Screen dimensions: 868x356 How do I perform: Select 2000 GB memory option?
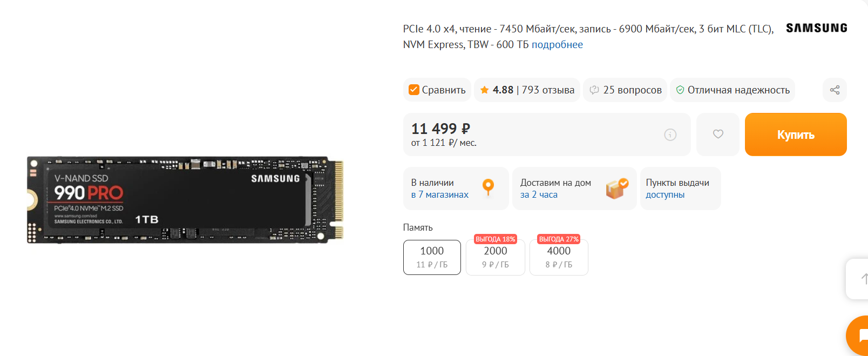(x=496, y=257)
